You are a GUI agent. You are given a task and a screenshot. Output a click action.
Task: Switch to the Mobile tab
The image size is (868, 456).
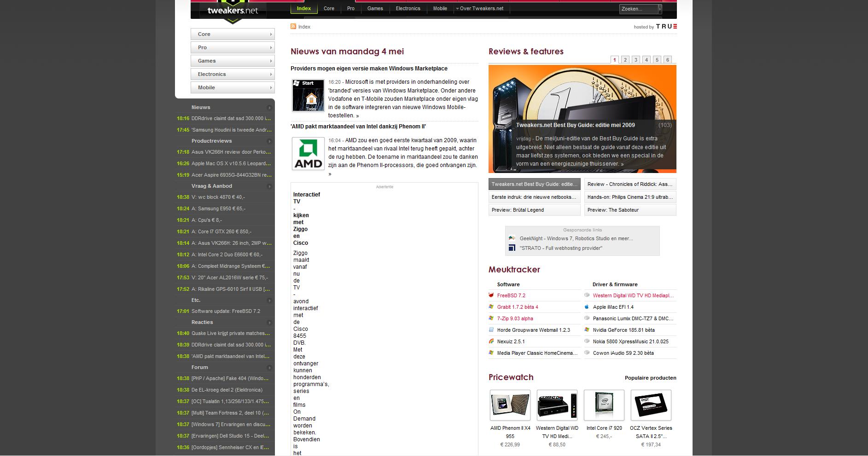[440, 8]
